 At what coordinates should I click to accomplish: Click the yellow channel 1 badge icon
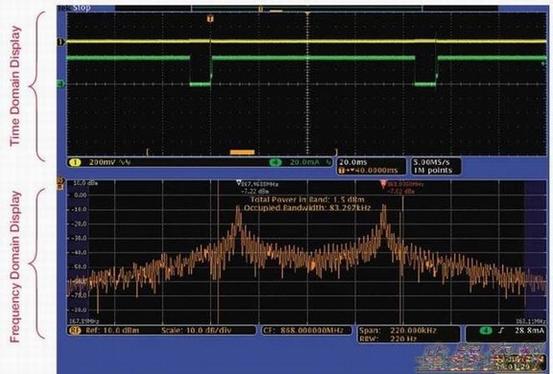(x=75, y=162)
